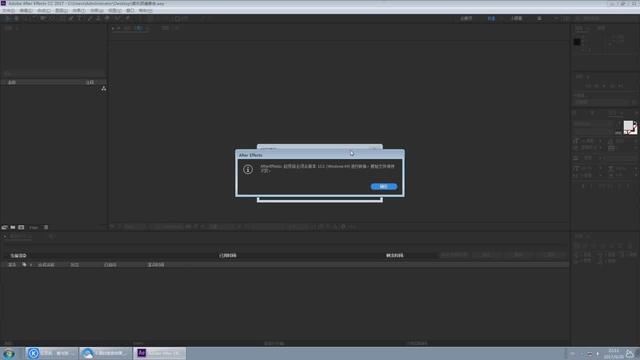640x360 pixels.
Task: Open Kugou music player taskbar item
Action: coord(52,353)
